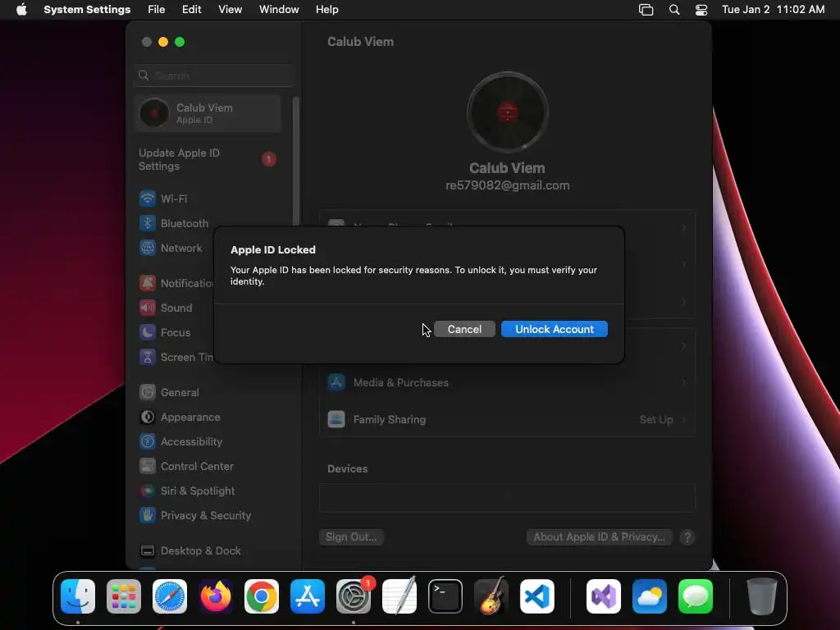Click the email re579082@gmail.com

(x=507, y=185)
